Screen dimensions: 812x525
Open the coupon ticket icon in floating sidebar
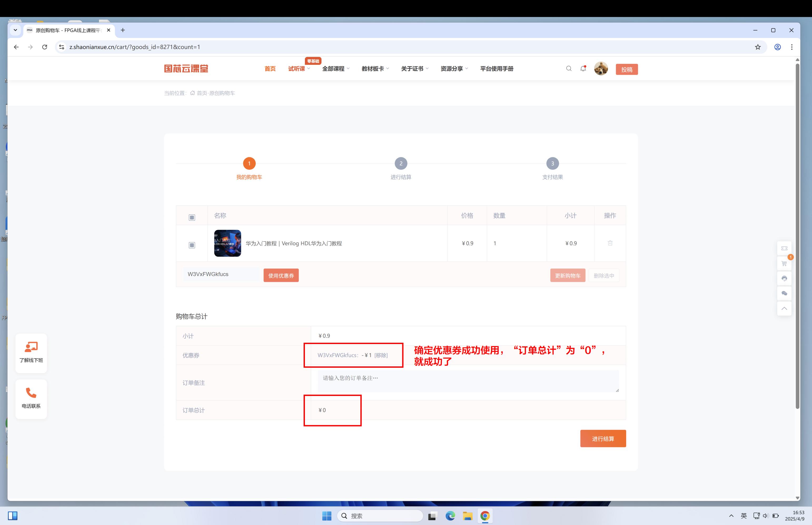click(x=784, y=248)
